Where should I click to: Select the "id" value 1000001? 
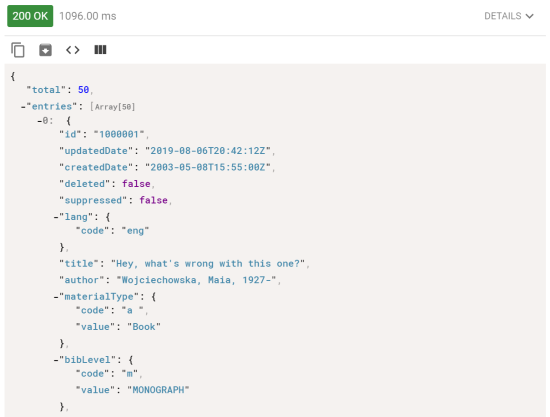click(119, 134)
